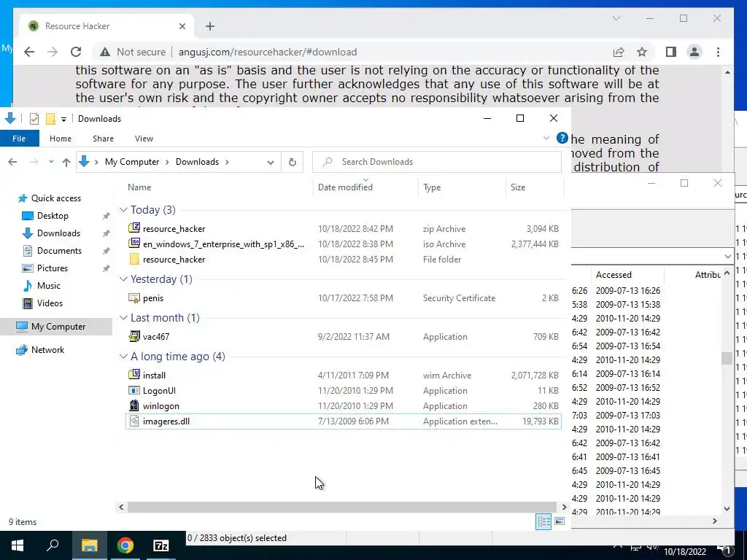747x560 pixels.
Task: Open Pictures in navigation pane
Action: click(x=45, y=268)
